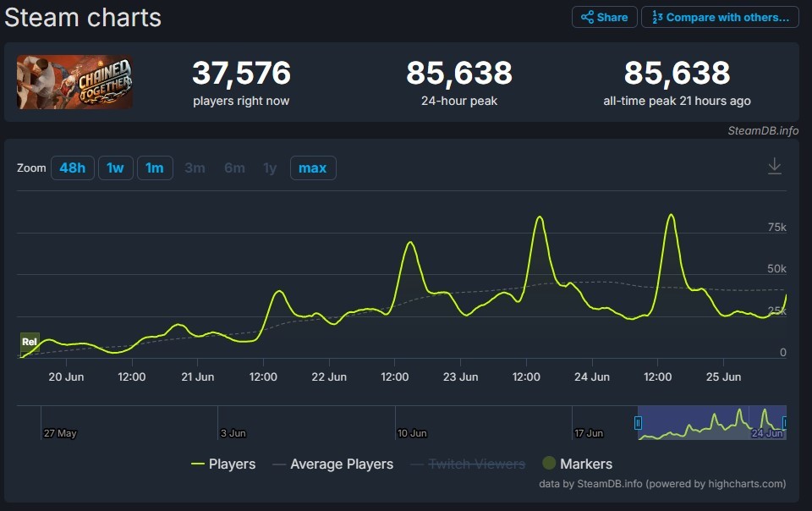Click the Rel release marker
812x511 pixels.
[x=30, y=342]
